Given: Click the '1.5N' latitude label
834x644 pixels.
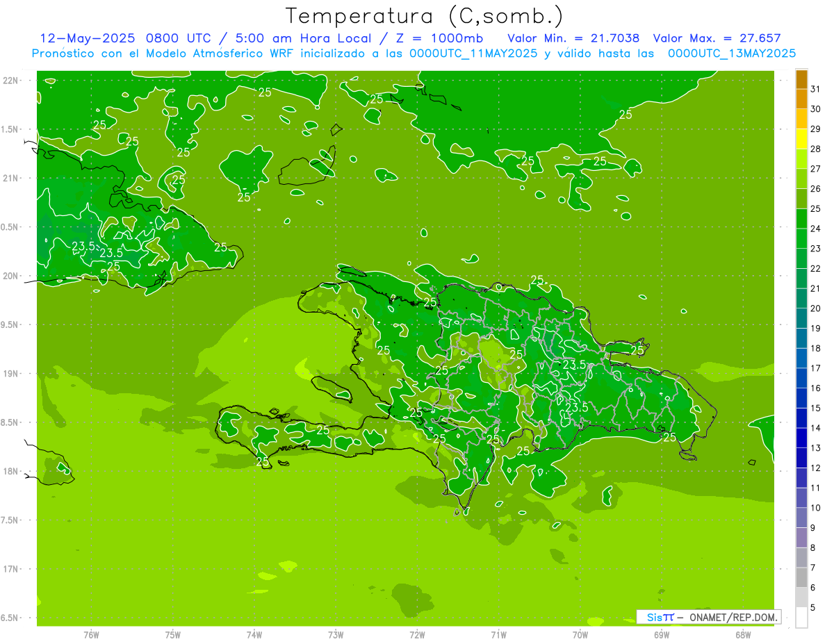Looking at the screenshot, I should (x=10, y=129).
